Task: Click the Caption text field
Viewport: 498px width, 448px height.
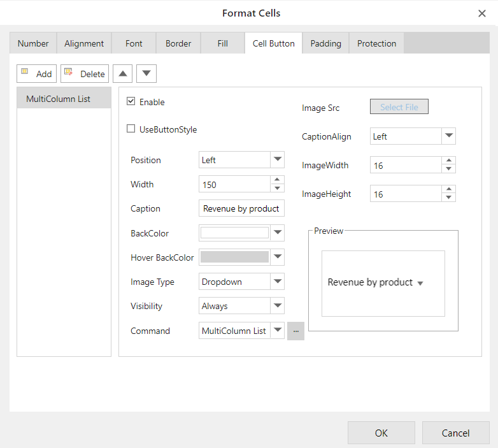Action: coord(241,208)
